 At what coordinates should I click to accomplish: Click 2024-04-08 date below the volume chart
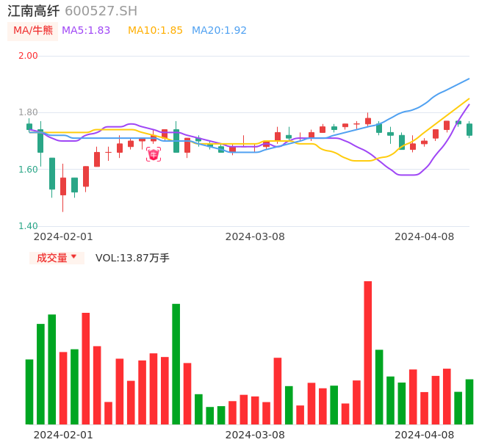point(425,435)
